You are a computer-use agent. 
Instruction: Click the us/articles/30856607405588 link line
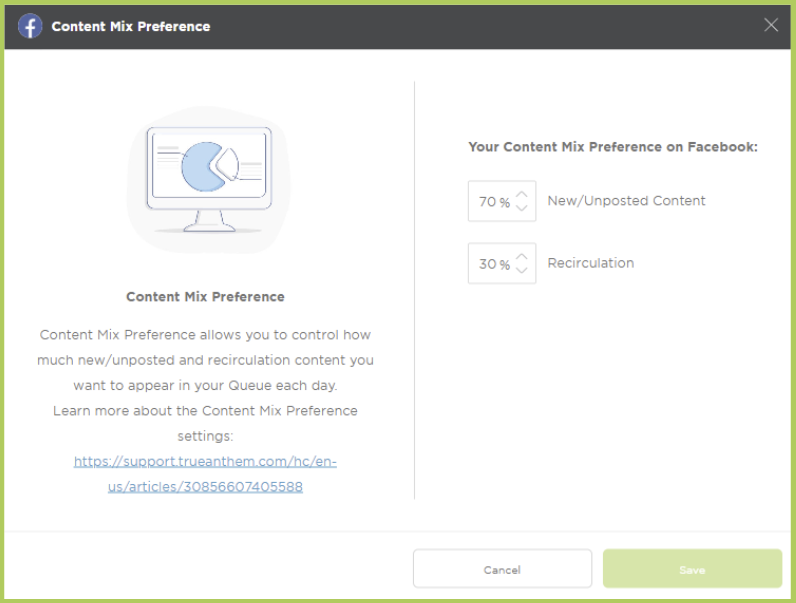pos(205,487)
